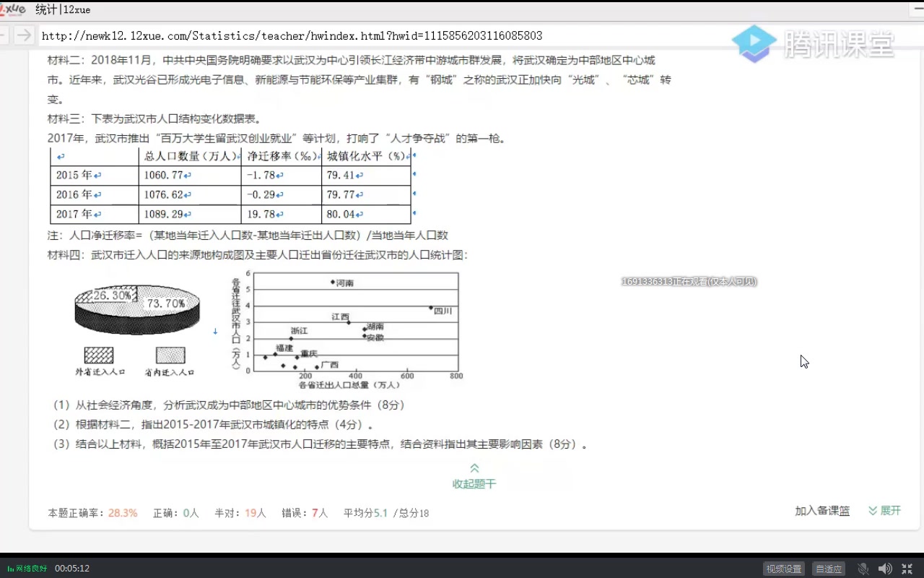Open the 统计|12xue tab
The width and height of the screenshot is (924, 578).
(63, 9)
